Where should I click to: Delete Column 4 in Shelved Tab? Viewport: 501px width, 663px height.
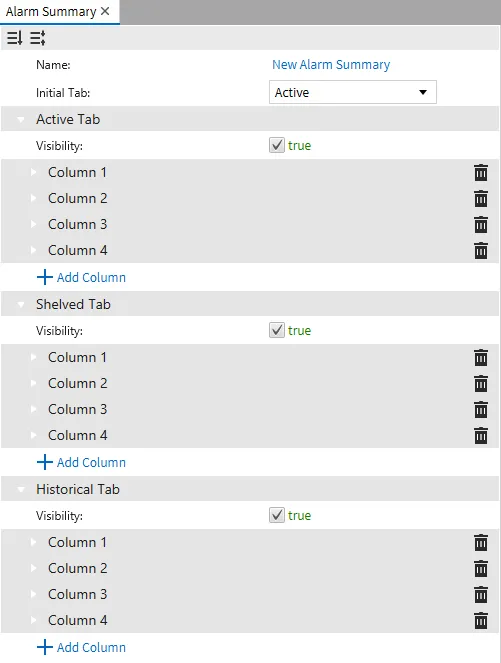pyautogui.click(x=481, y=436)
